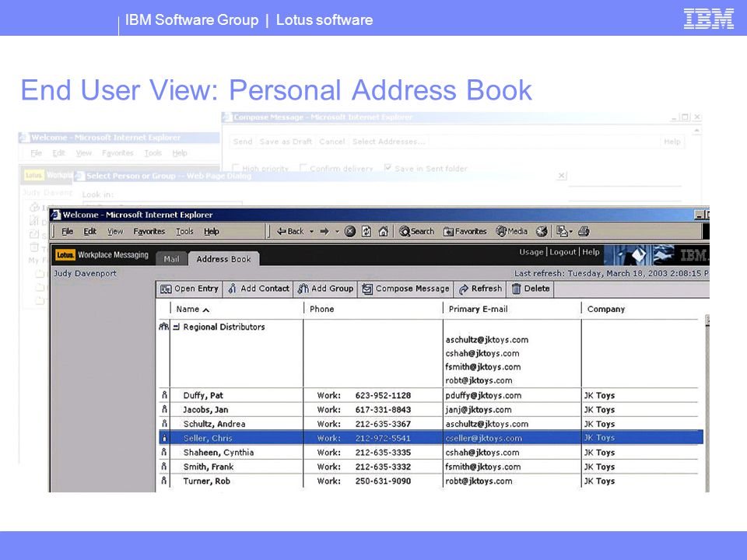Select the Turner, Rob contact

pos(206,481)
